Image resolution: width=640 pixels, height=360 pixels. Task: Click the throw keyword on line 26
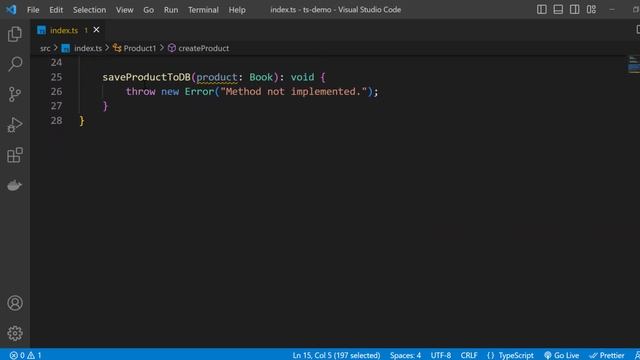click(140, 91)
